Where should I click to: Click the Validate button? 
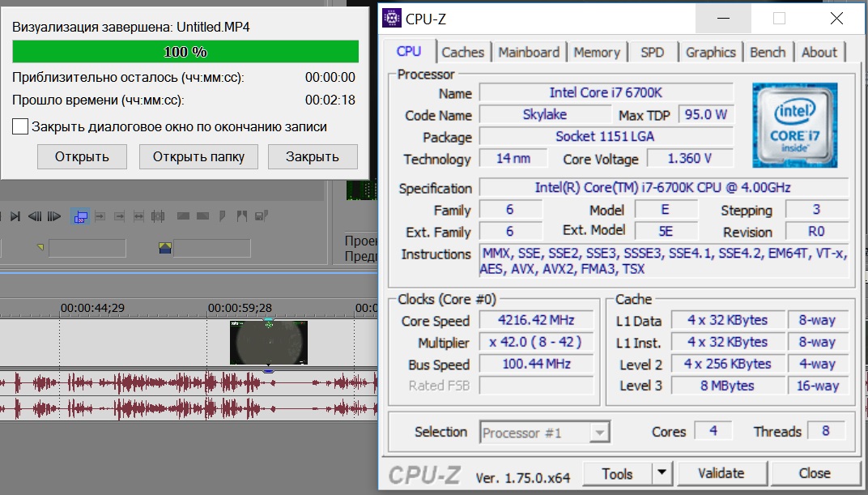[721, 474]
